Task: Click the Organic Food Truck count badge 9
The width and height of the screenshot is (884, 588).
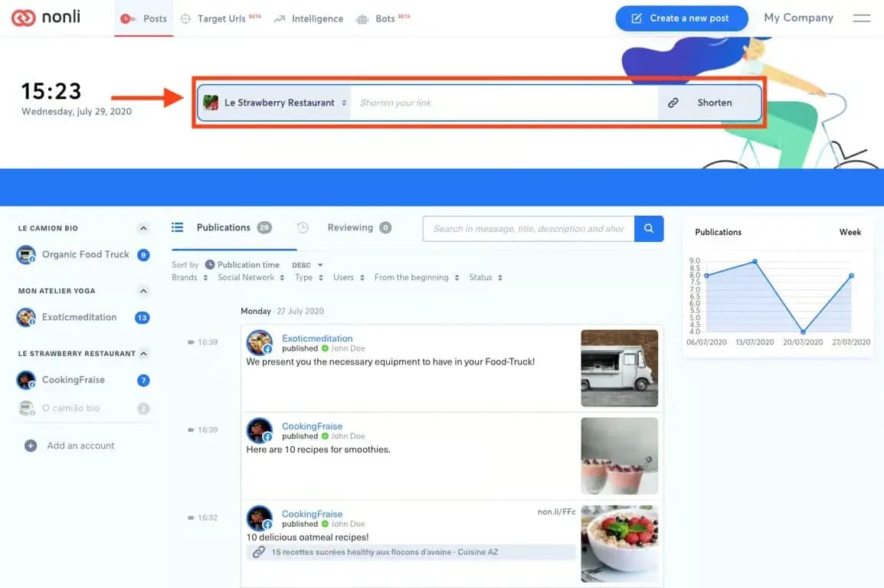Action: (143, 255)
